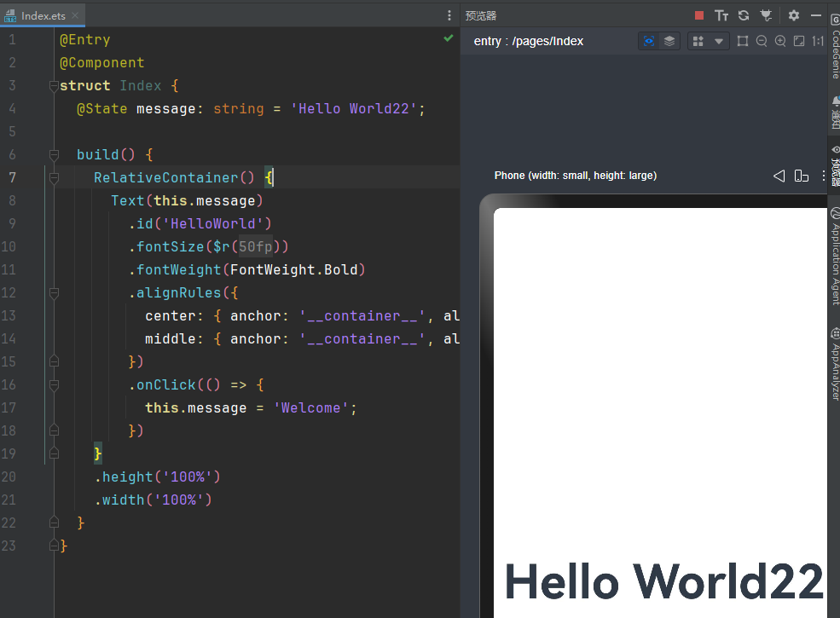Click the closing brace on line 19
840x618 pixels.
(x=98, y=453)
